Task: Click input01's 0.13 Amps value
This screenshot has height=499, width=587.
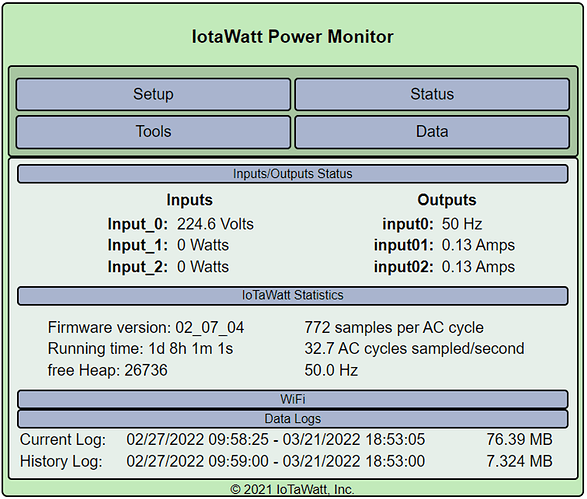Action: click(x=478, y=245)
